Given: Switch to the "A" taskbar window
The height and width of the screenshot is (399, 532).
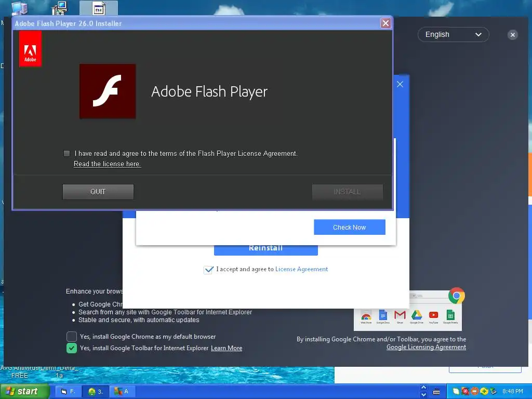Looking at the screenshot, I should click(122, 392).
